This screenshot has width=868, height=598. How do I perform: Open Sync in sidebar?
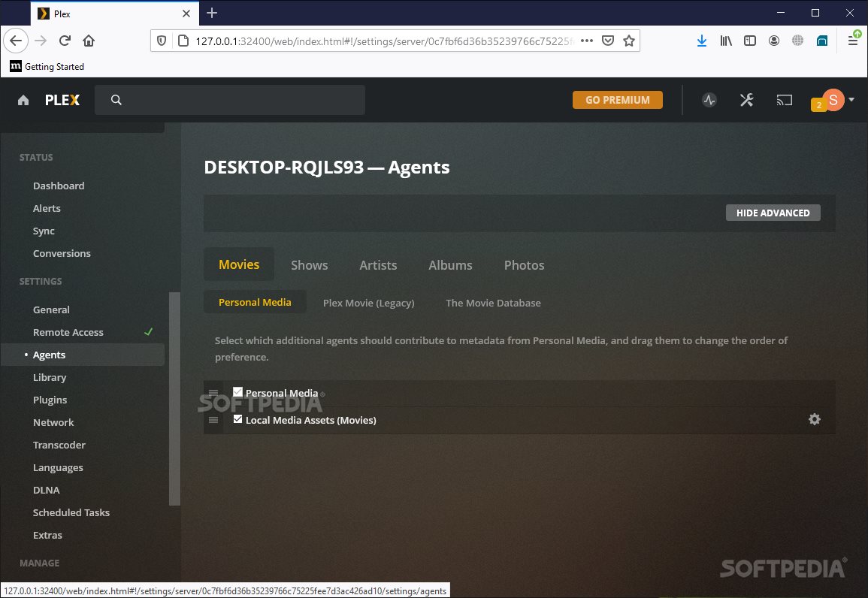[x=44, y=231]
